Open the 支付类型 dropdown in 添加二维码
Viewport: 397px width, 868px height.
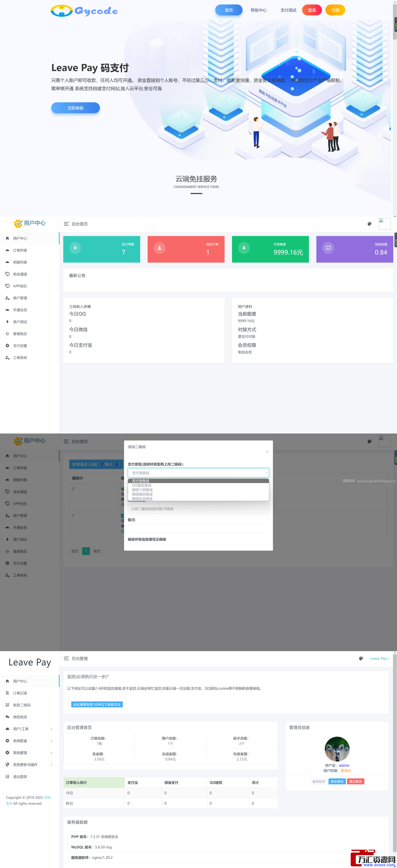click(x=198, y=473)
